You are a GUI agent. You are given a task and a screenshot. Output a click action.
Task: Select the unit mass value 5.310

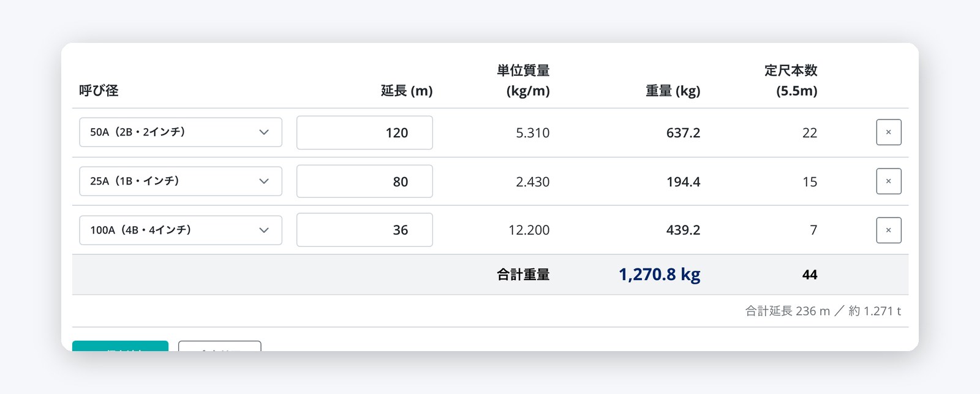(532, 133)
